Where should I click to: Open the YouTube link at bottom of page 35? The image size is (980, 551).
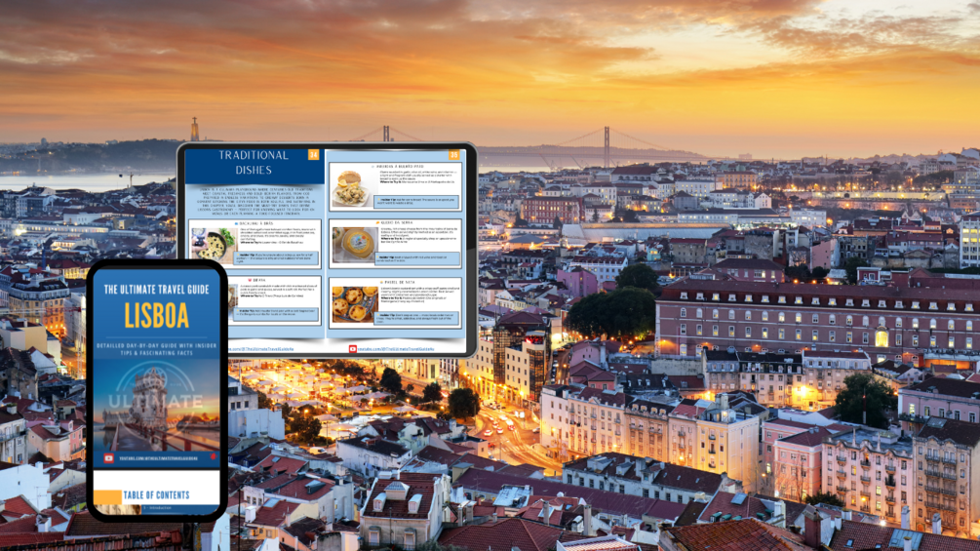(x=396, y=349)
